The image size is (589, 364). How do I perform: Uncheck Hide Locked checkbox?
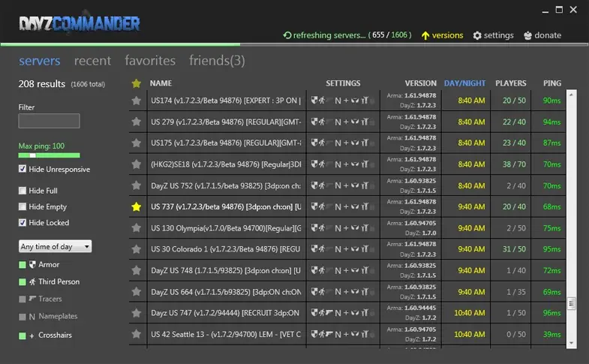[x=23, y=222]
